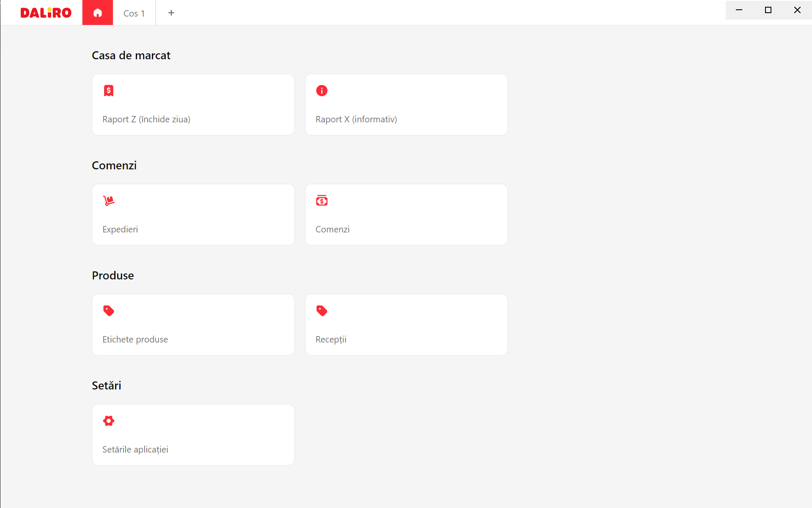This screenshot has height=508, width=812.
Task: Click the gear icon for Setările aplicației
Action: tap(109, 421)
